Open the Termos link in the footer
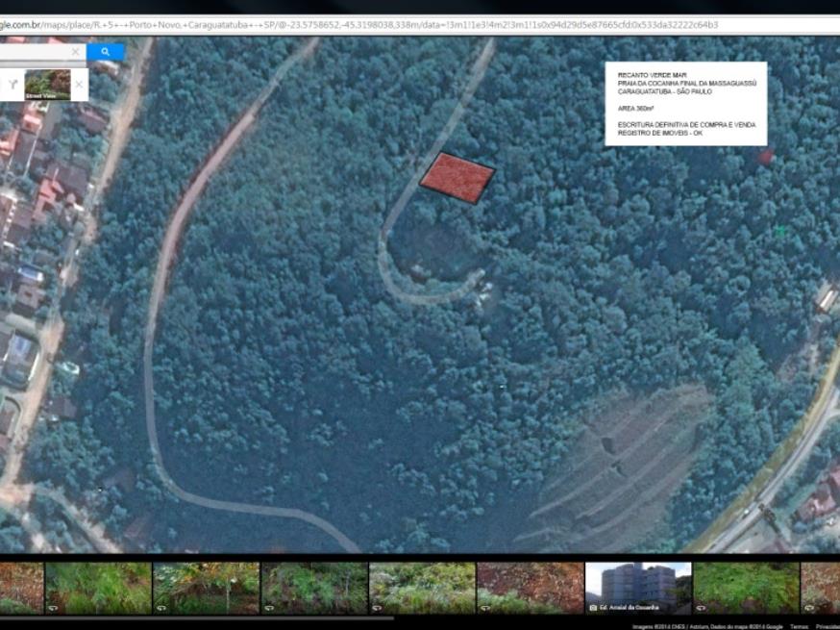This screenshot has width=840, height=630. [x=799, y=627]
